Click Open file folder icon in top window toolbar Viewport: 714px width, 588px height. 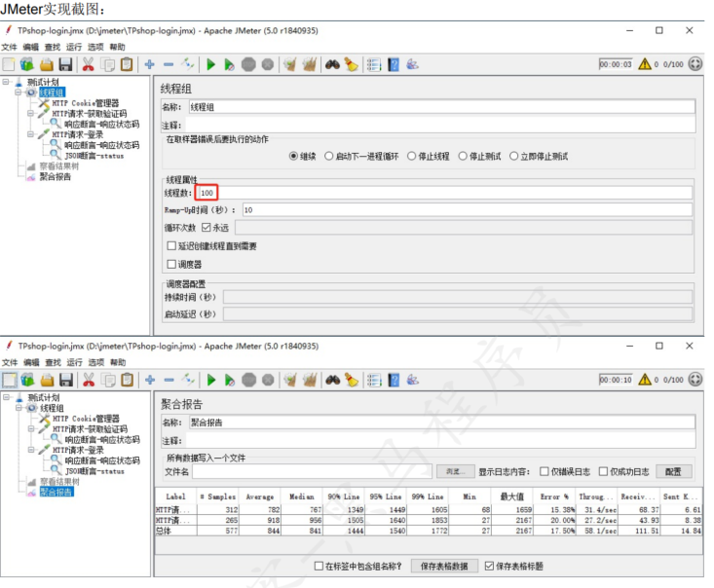pos(47,64)
